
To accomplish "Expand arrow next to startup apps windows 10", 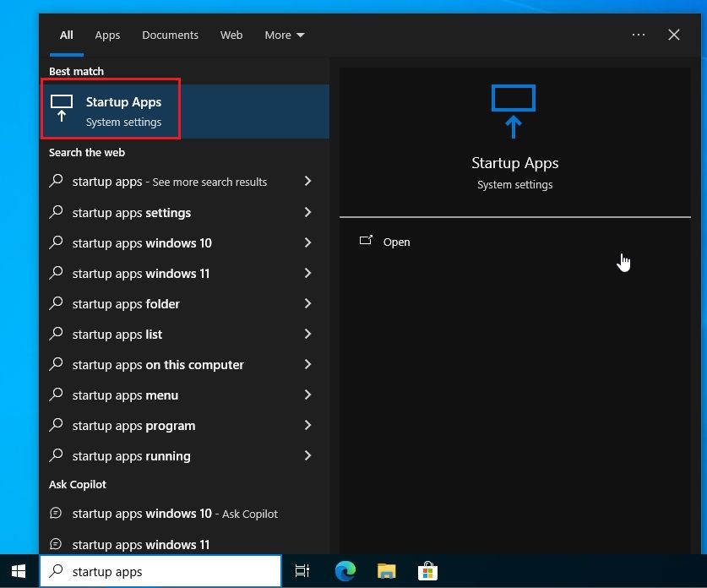I will pos(307,242).
